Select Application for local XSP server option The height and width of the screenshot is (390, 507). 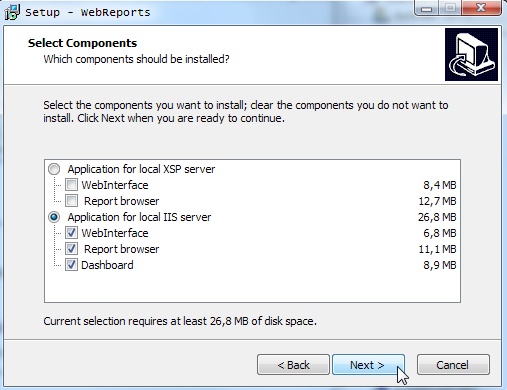pyautogui.click(x=54, y=169)
